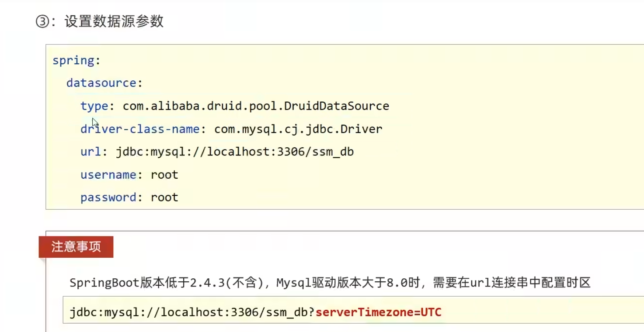Click the username key

[108, 175]
